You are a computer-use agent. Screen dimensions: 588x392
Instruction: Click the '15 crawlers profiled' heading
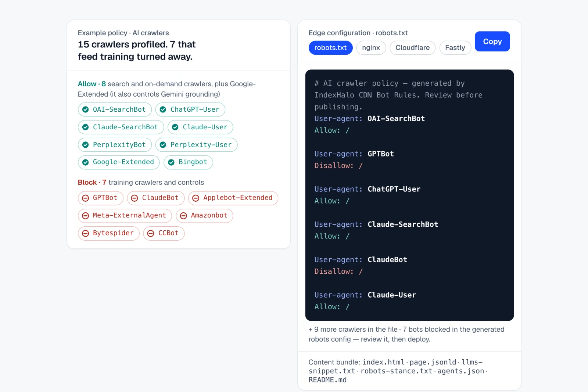[x=137, y=50]
